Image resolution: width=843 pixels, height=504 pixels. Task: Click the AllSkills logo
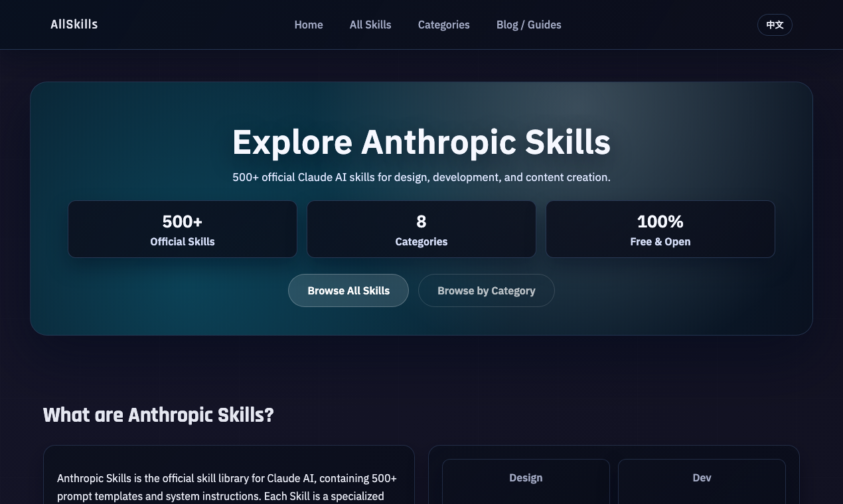[74, 25]
